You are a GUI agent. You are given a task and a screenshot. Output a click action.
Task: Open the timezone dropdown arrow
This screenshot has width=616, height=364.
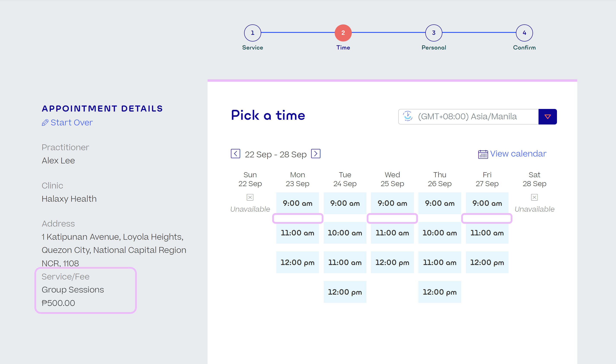click(547, 117)
